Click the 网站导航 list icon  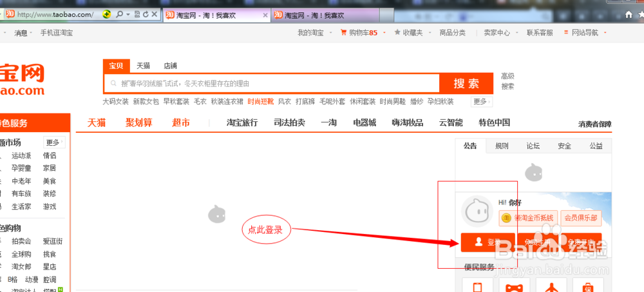(x=566, y=32)
